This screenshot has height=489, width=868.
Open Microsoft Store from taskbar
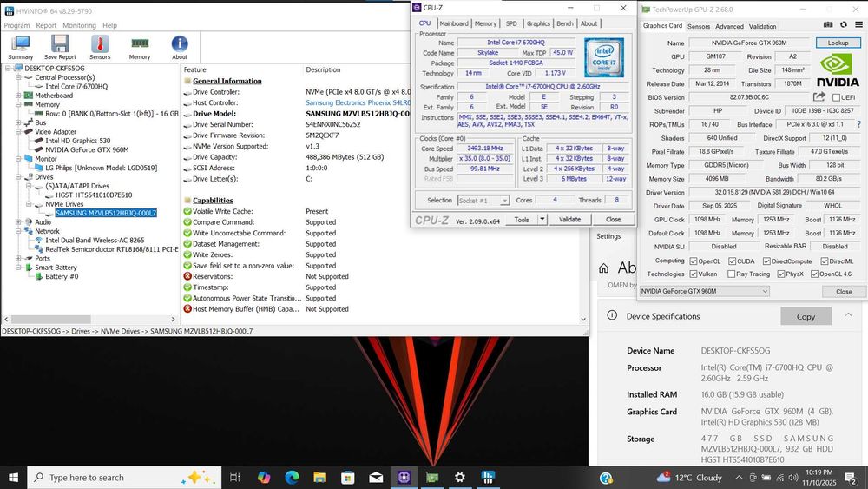coord(348,478)
